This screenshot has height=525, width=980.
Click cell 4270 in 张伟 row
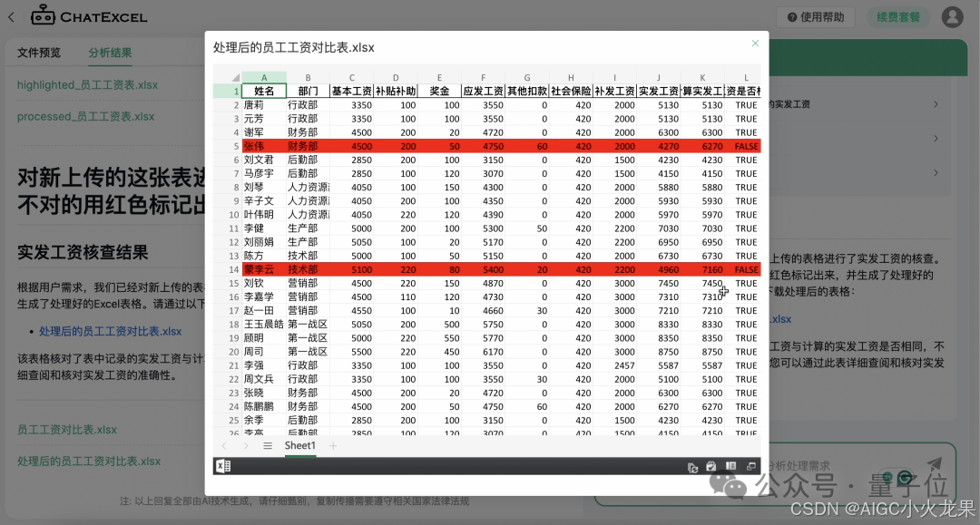click(x=659, y=146)
